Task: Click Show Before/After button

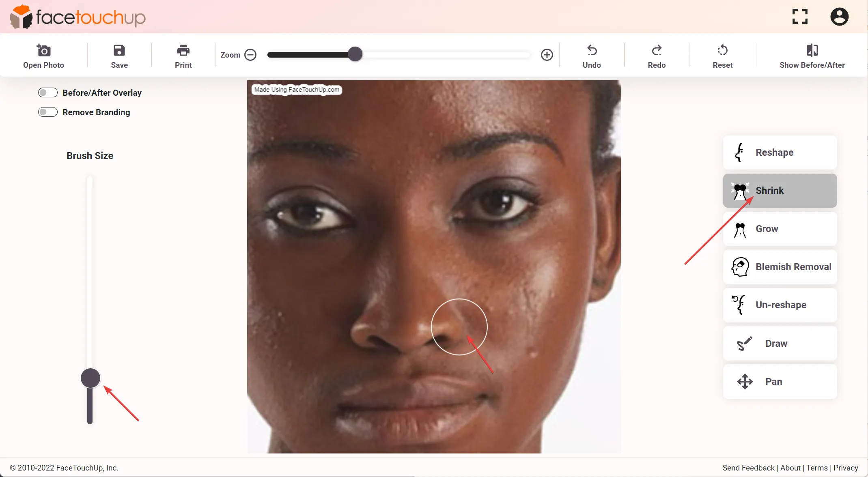Action: coord(812,55)
